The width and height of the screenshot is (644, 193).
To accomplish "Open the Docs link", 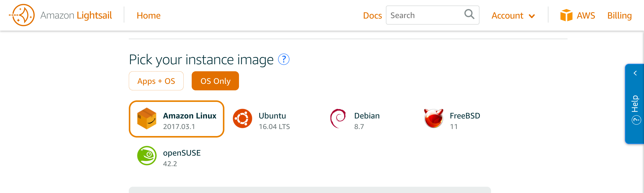I will [x=372, y=16].
